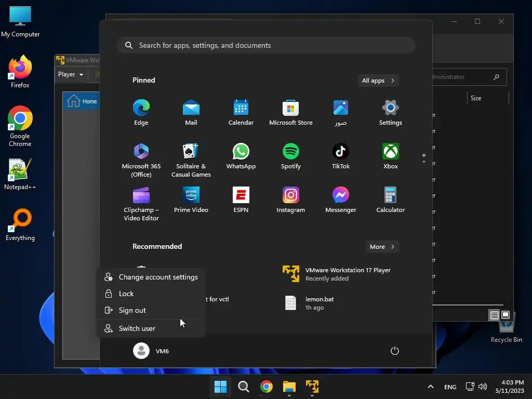Click the power button in Start menu
This screenshot has width=532, height=399.
tap(395, 351)
